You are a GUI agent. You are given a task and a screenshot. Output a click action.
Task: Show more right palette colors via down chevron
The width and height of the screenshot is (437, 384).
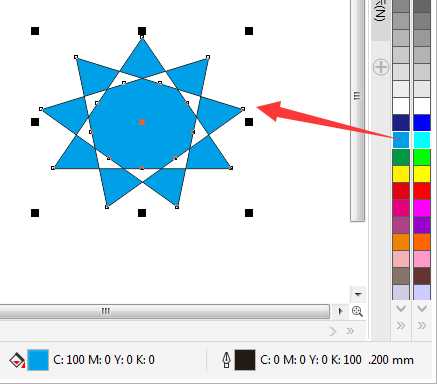(422, 309)
